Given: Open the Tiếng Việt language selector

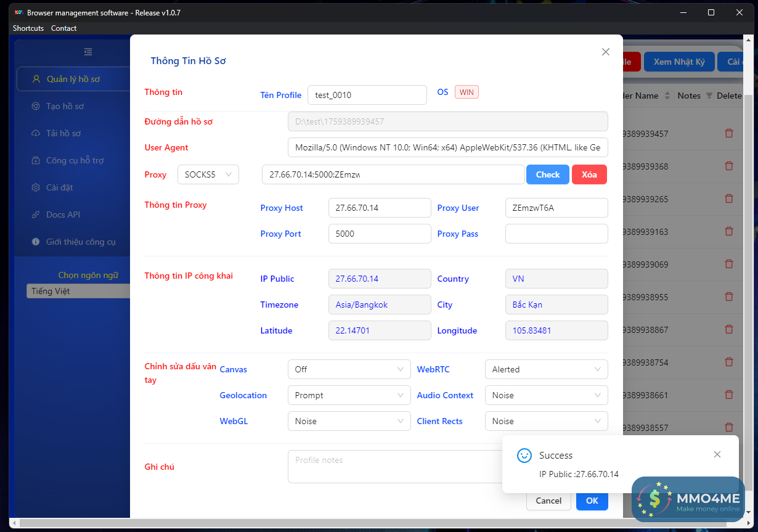Looking at the screenshot, I should pos(78,291).
